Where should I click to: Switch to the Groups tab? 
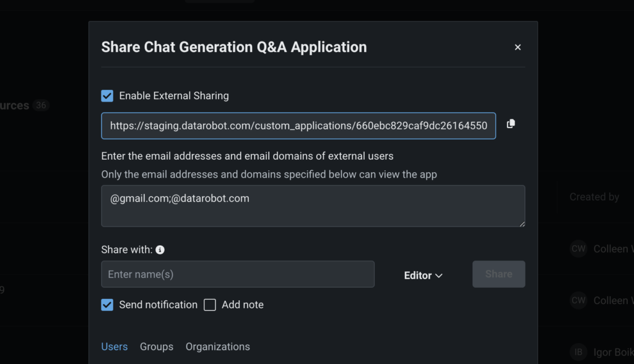pyautogui.click(x=156, y=346)
